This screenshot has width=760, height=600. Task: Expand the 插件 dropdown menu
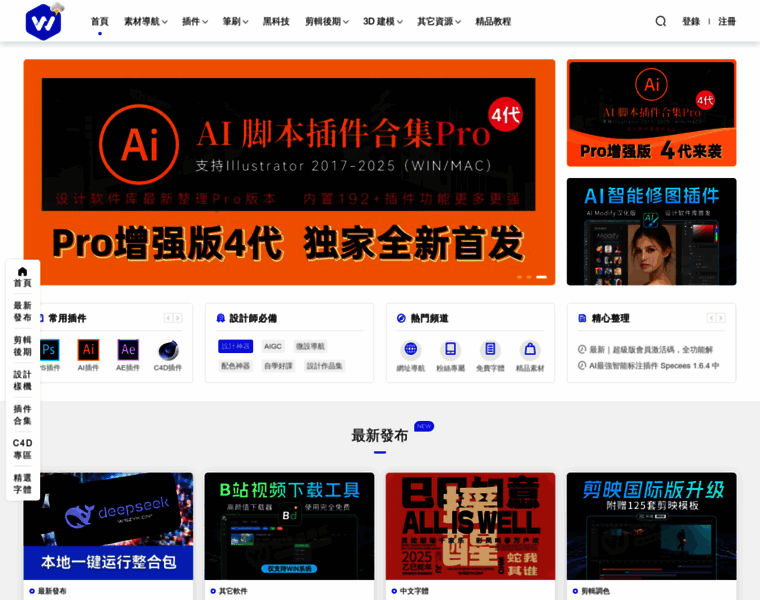pyautogui.click(x=195, y=21)
